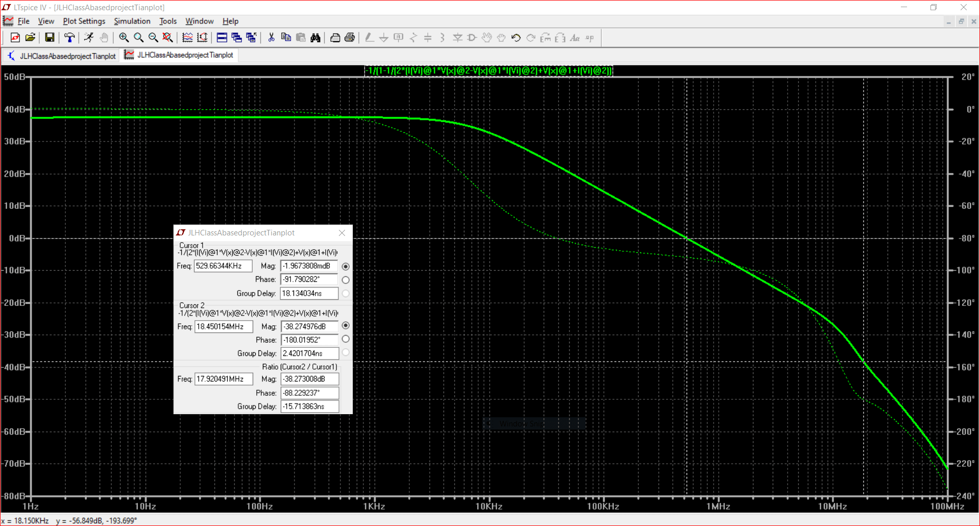Click the Paste clipboard icon
This screenshot has width=980, height=526.
[x=301, y=38]
